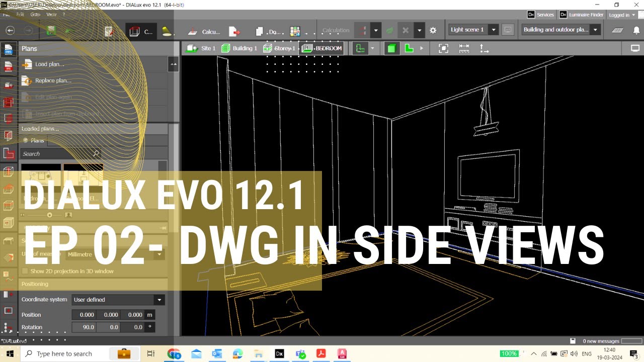Image resolution: width=644 pixels, height=362 pixels.
Task: Open the IFC import tool in the sidebar
Action: tap(8, 66)
